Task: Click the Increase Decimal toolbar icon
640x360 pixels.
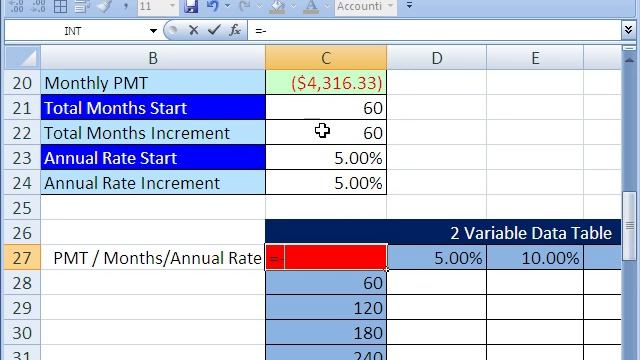Action: tap(16, 6)
